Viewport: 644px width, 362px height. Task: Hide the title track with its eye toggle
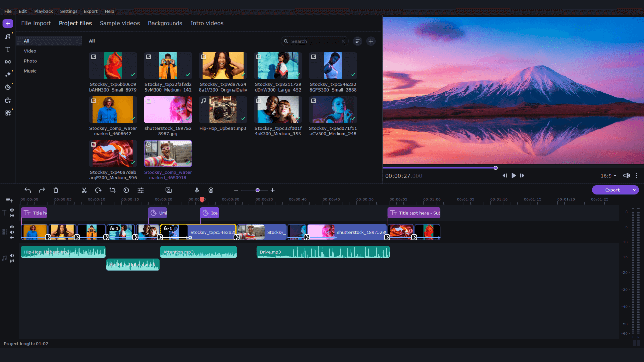coord(12,210)
